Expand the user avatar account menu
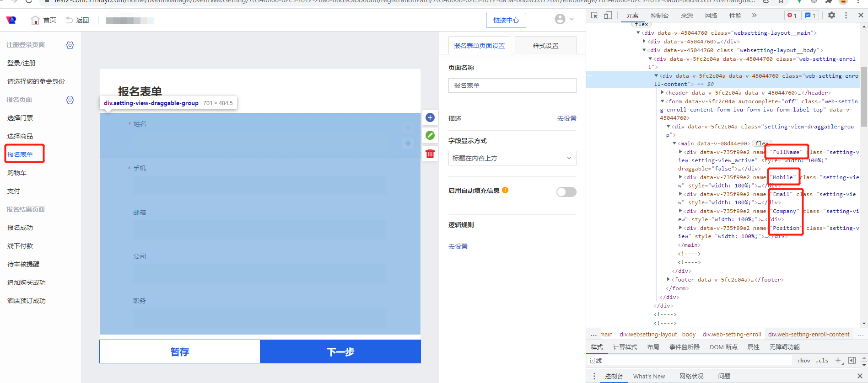The width and height of the screenshot is (868, 383). click(564, 19)
